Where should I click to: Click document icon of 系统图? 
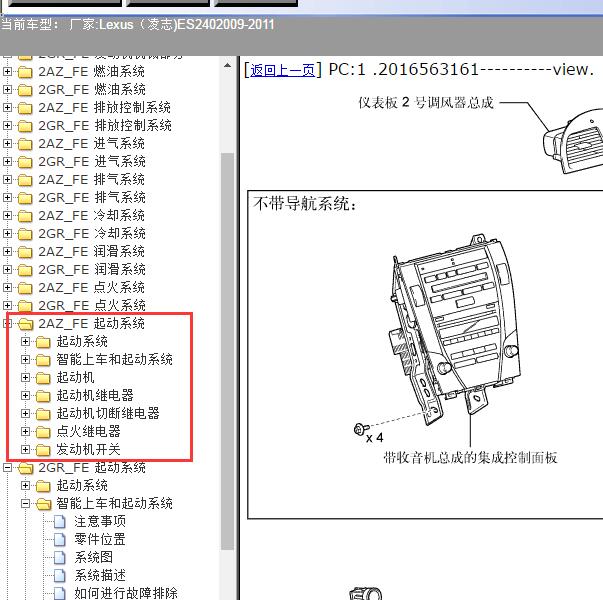(60, 558)
